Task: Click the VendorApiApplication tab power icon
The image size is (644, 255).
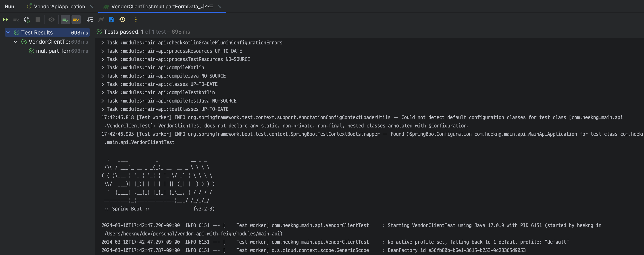Action: tap(29, 6)
